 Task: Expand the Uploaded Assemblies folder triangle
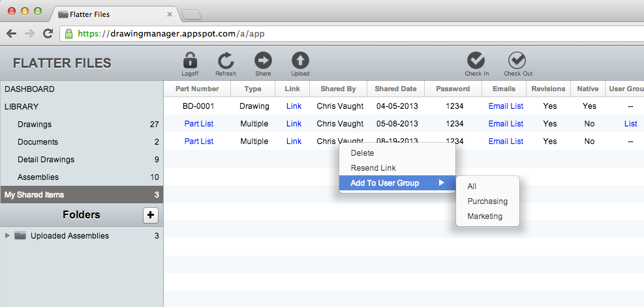(7, 235)
